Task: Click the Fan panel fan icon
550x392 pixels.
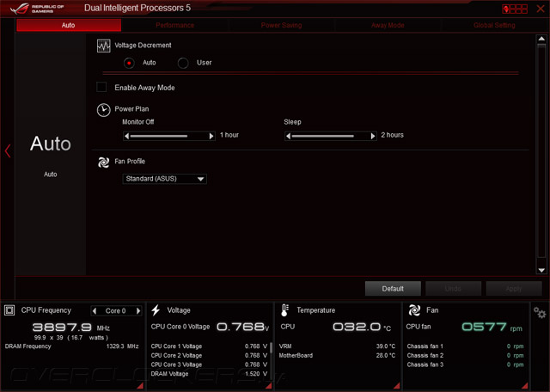Action: click(414, 310)
